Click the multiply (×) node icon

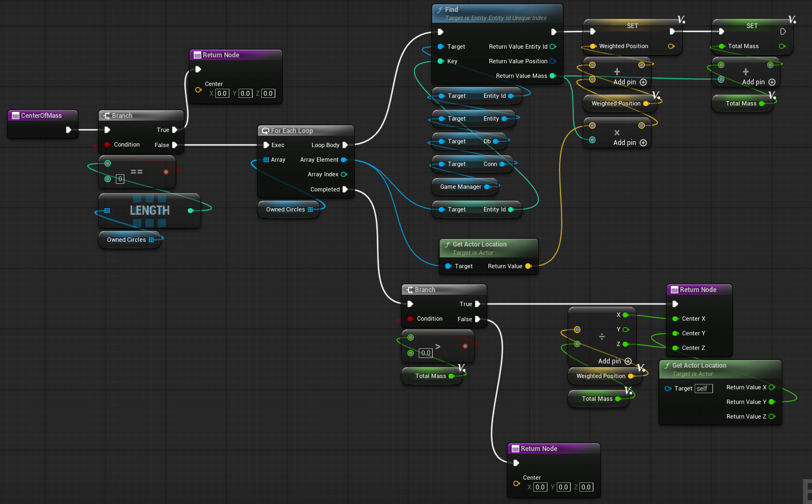click(x=617, y=131)
